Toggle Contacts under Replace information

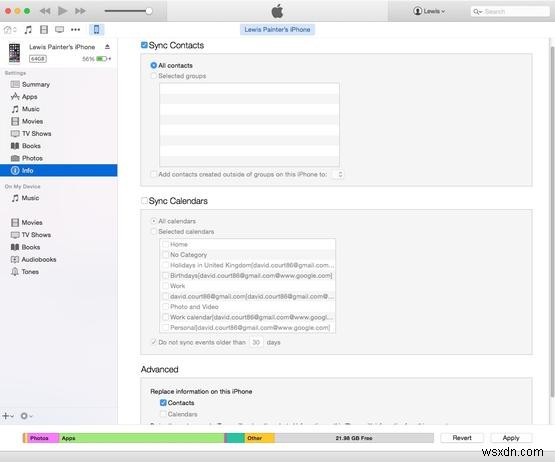coord(163,403)
